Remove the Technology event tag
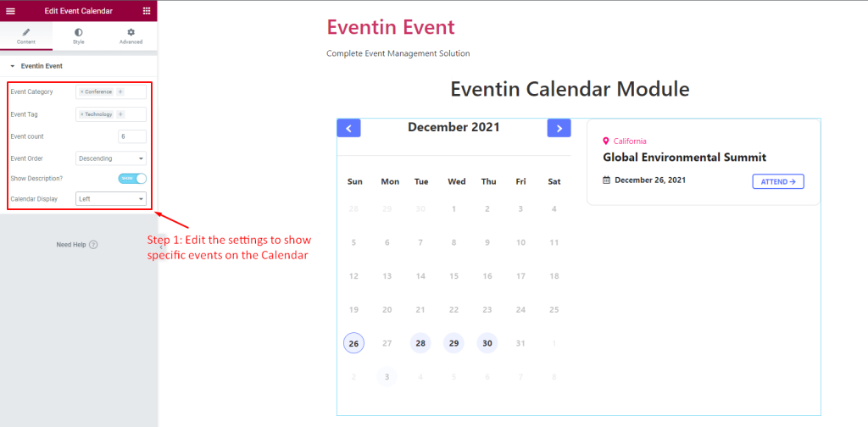Screen dimensions: 868x427 [82, 114]
